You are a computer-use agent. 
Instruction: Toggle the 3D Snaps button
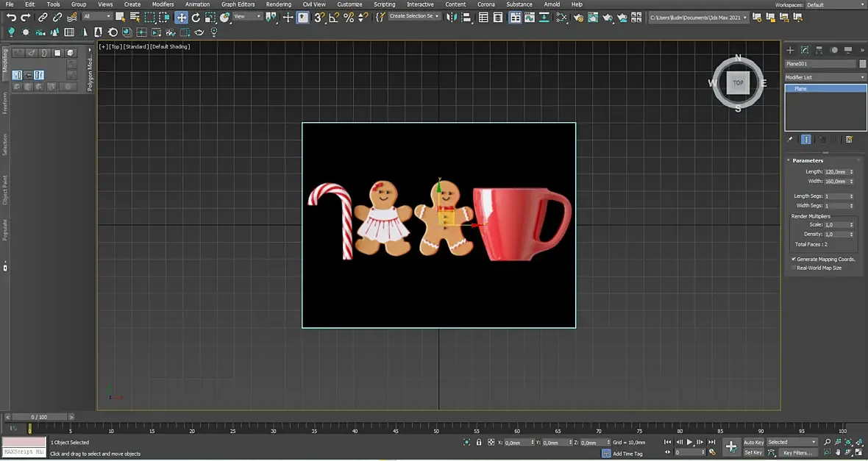(319, 17)
